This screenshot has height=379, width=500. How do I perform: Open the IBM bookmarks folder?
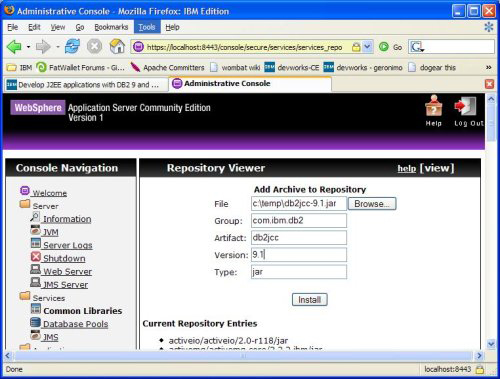[19, 68]
